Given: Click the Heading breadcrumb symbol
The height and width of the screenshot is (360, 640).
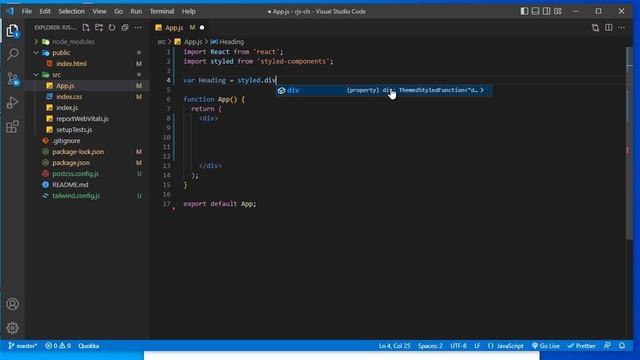Looking at the screenshot, I should (228, 42).
